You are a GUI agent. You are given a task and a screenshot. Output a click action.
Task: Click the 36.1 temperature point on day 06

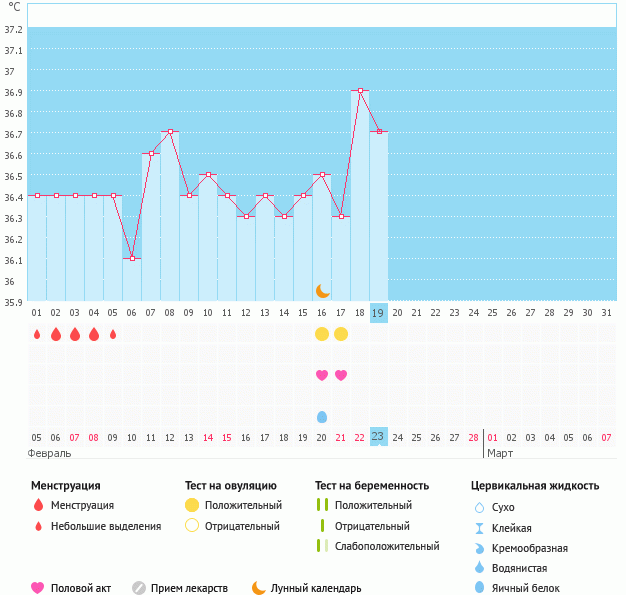click(132, 258)
